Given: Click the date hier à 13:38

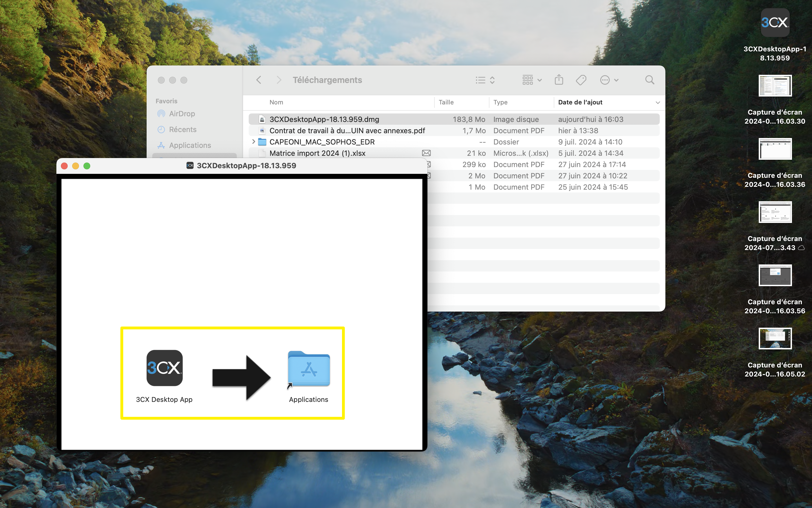Looking at the screenshot, I should tap(578, 131).
